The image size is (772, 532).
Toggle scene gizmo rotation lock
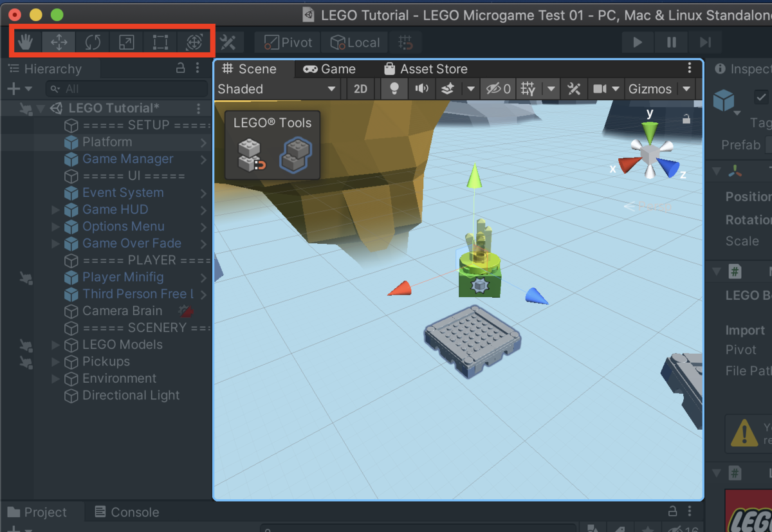(686, 119)
